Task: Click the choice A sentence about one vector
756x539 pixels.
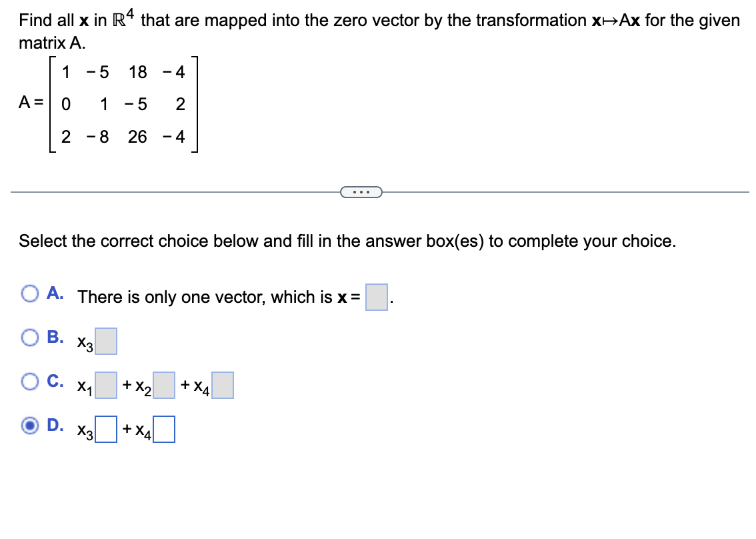Action: 213,296
